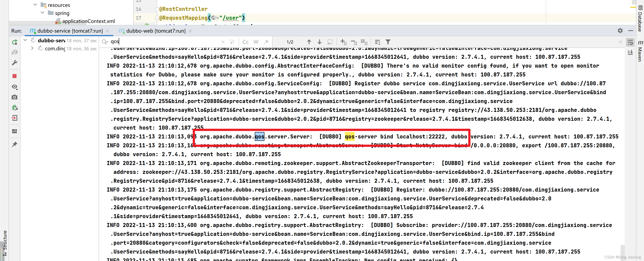The image size is (644, 261).
Task: Minimize the Run tool window
Action: [x=631, y=31]
